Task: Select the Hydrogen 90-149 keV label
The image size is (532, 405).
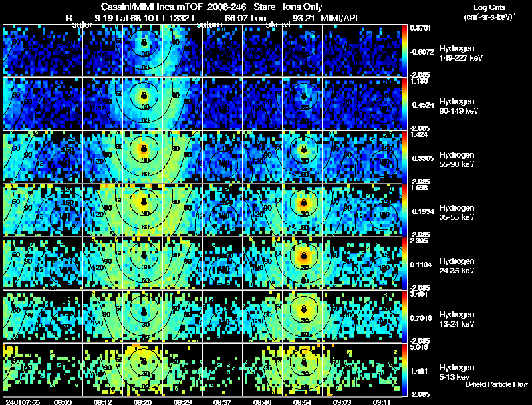Action: tap(459, 106)
